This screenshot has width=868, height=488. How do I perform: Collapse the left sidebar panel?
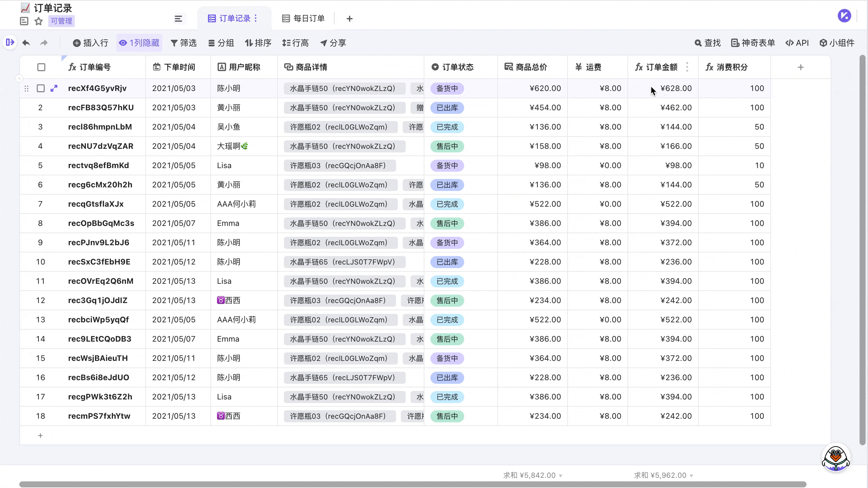[x=10, y=42]
